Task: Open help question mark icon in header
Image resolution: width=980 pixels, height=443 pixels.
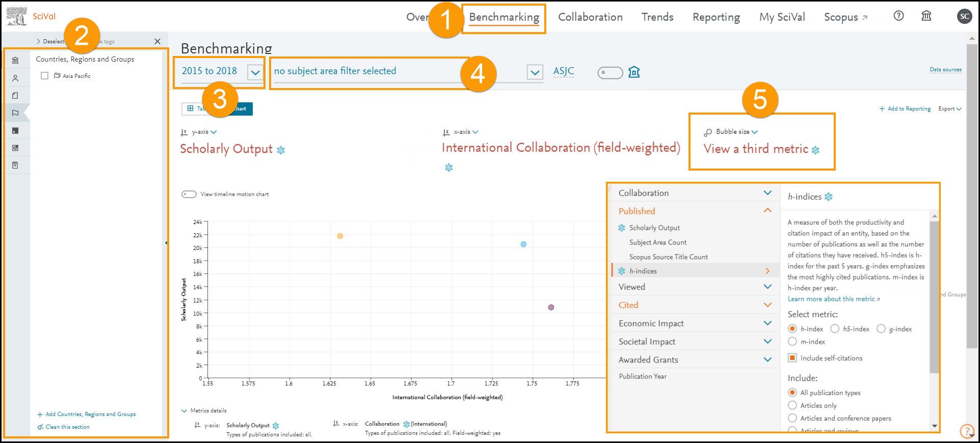Action: 898,16
